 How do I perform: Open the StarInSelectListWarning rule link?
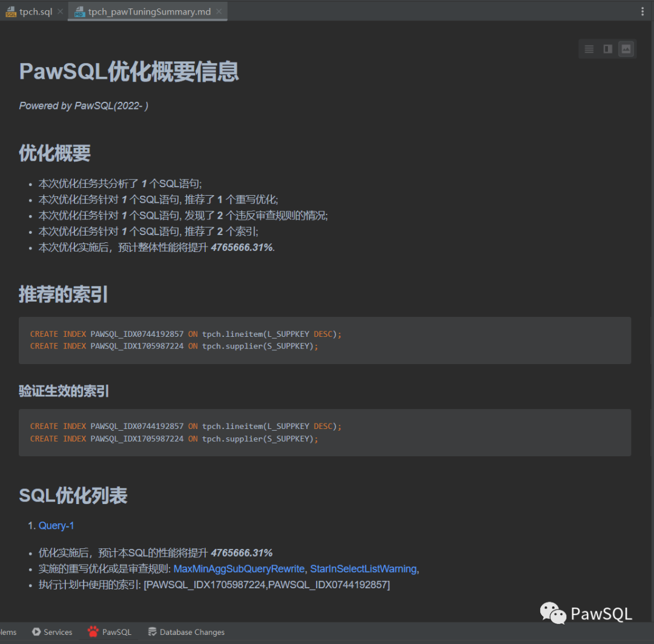(363, 569)
